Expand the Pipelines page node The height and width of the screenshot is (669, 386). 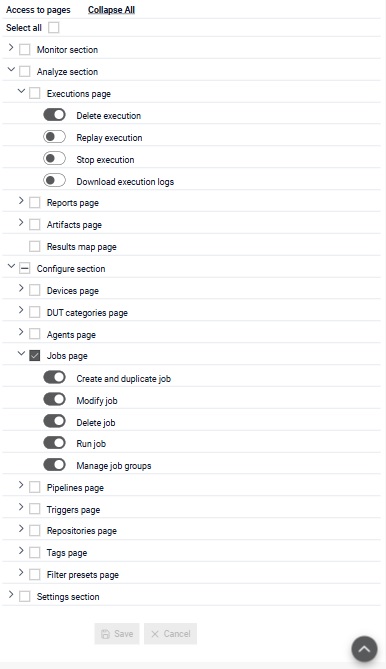pyautogui.click(x=21, y=485)
